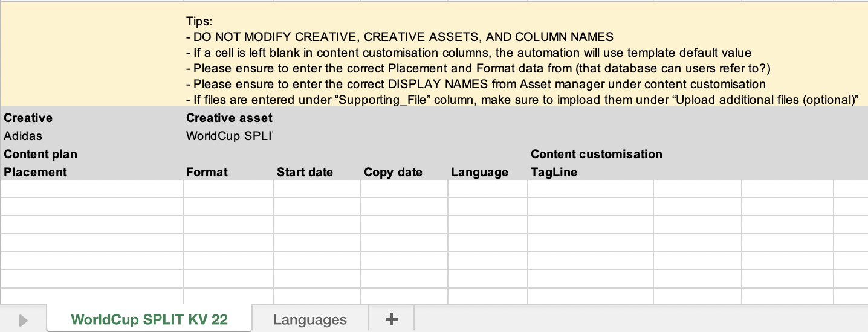Click the sheet tabs navigation arrow
Image resolution: width=868 pixels, height=332 pixels.
point(24,320)
